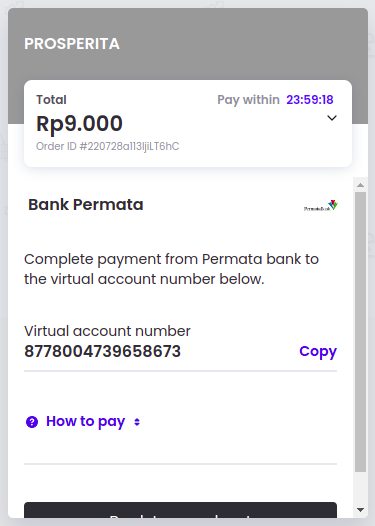Click the vertical scrollbar thumb
The width and height of the screenshot is (375, 526).
(361, 332)
